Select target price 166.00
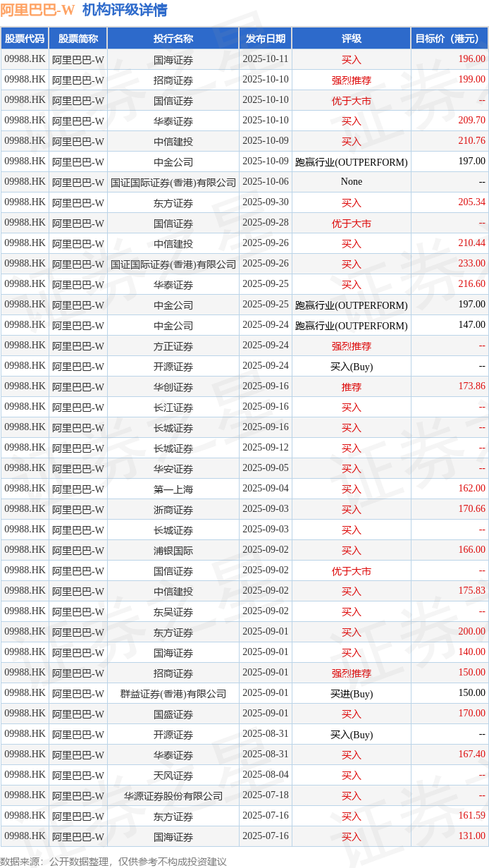The width and height of the screenshot is (489, 868). [x=471, y=550]
